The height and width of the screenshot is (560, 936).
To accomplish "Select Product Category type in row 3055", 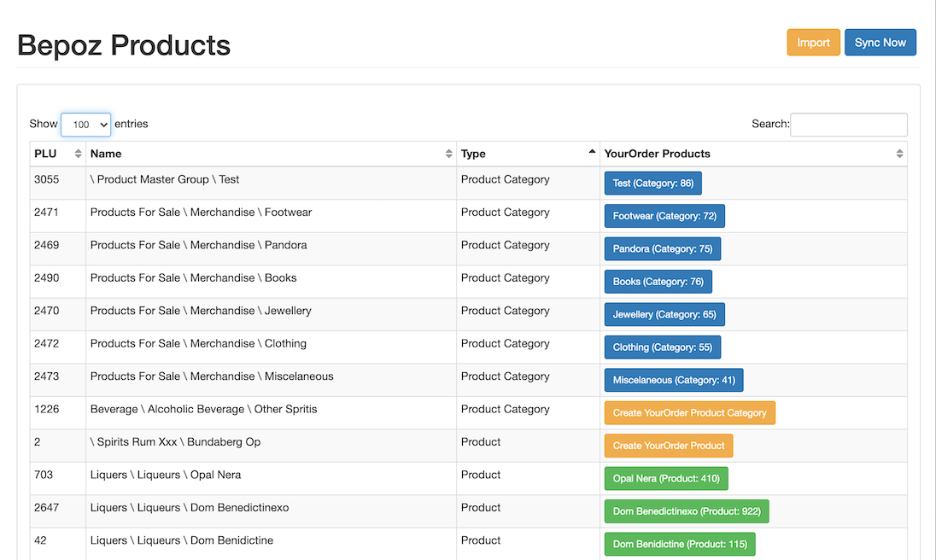I will pyautogui.click(x=505, y=179).
